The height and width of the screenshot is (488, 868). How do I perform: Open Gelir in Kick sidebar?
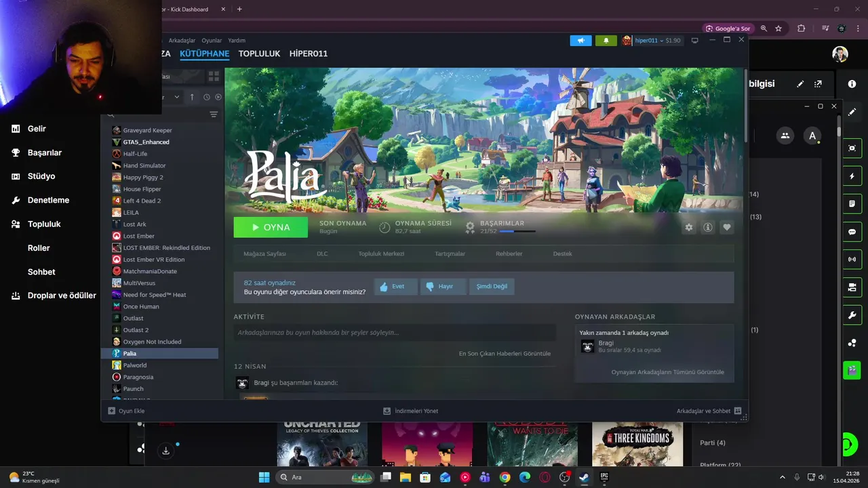pyautogui.click(x=37, y=129)
